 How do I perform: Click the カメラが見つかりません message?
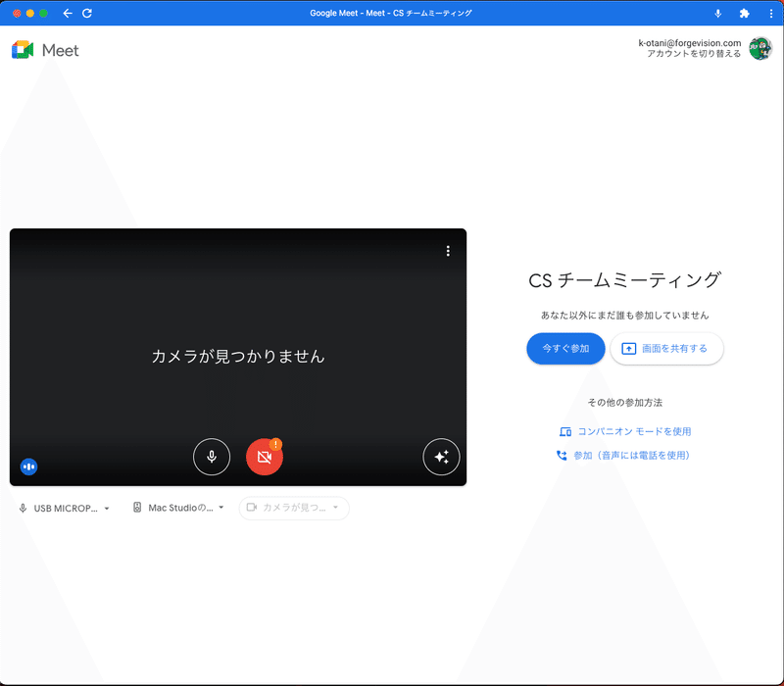238,356
